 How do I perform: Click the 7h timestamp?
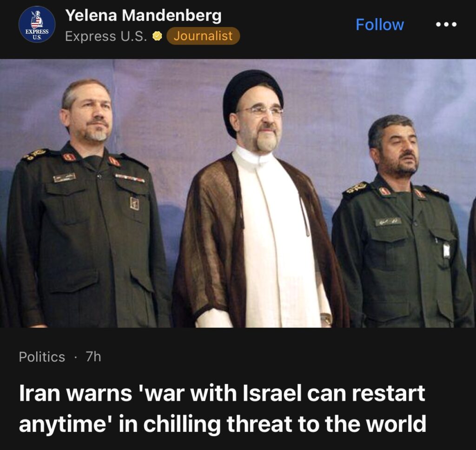point(93,357)
